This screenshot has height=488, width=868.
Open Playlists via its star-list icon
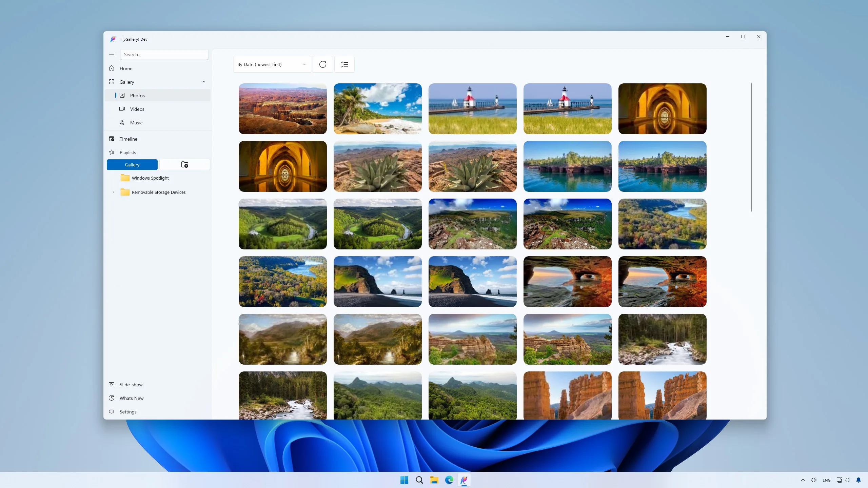[x=112, y=152]
